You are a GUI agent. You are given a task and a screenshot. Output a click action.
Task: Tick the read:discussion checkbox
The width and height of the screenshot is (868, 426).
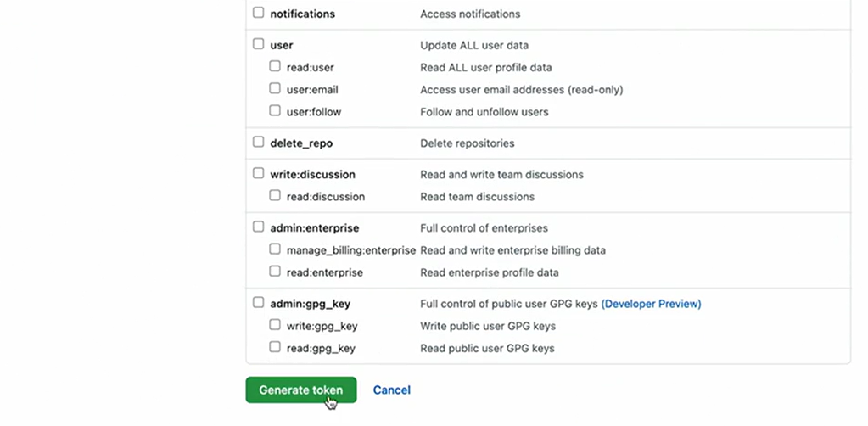(275, 195)
